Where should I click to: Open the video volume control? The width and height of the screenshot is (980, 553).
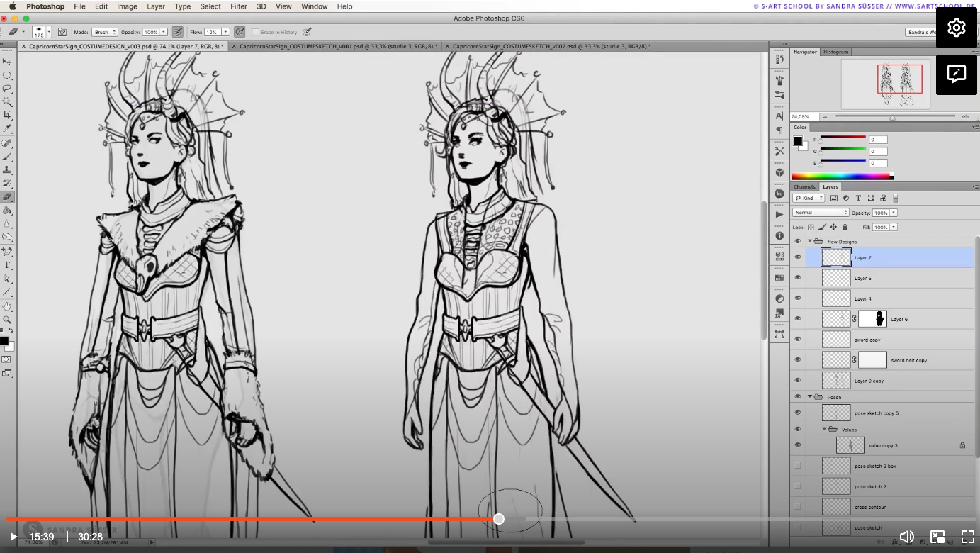(x=906, y=537)
